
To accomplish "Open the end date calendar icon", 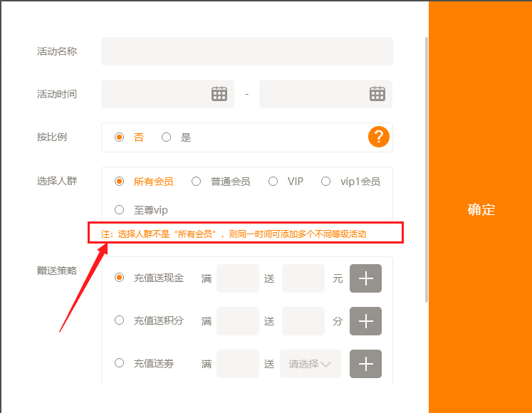I will click(377, 94).
